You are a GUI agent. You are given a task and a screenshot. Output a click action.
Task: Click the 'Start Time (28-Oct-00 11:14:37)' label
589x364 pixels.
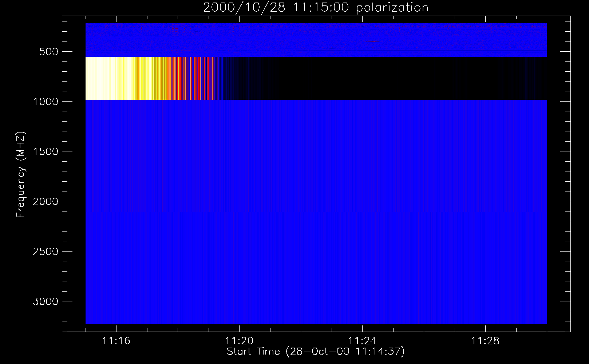pos(316,352)
